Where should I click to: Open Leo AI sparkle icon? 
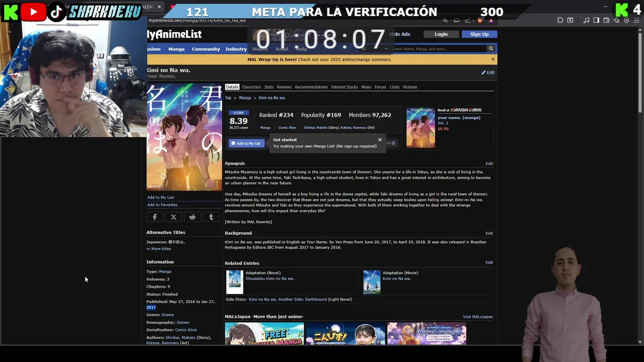coord(616,20)
